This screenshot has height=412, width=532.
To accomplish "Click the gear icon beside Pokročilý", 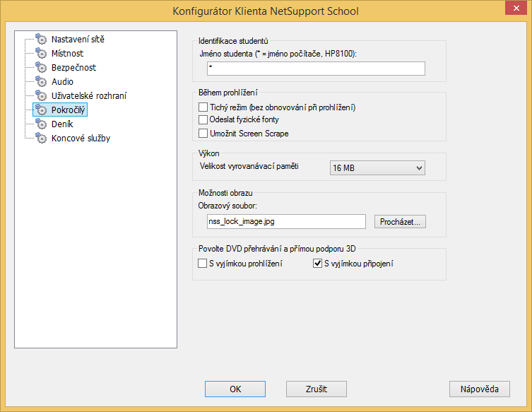I will click(41, 110).
